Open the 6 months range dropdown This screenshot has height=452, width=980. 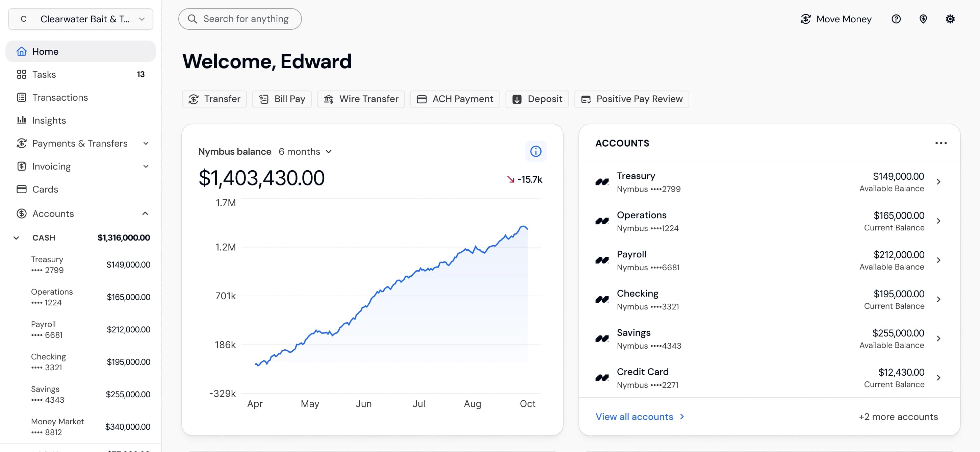(305, 151)
